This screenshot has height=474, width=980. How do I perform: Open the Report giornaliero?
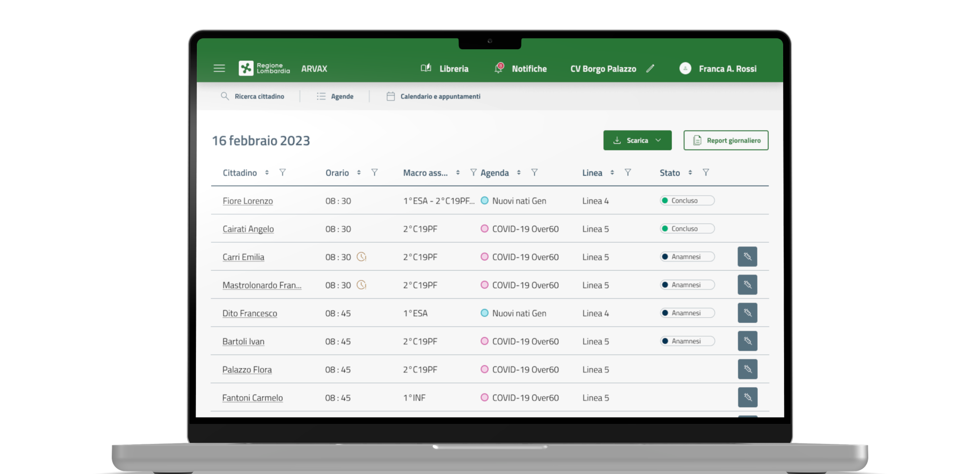(x=726, y=140)
